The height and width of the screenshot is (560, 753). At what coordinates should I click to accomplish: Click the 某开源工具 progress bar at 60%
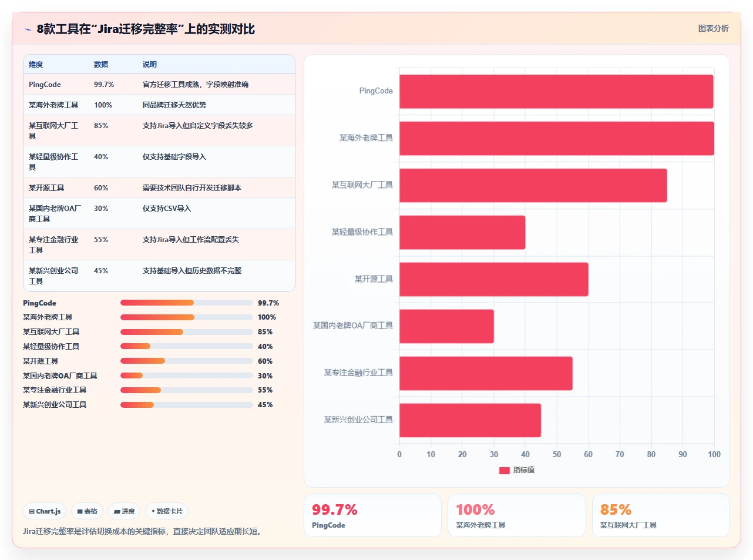pos(187,361)
